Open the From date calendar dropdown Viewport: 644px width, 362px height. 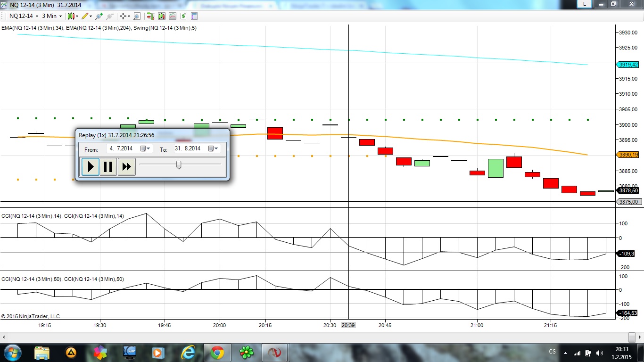pos(146,148)
